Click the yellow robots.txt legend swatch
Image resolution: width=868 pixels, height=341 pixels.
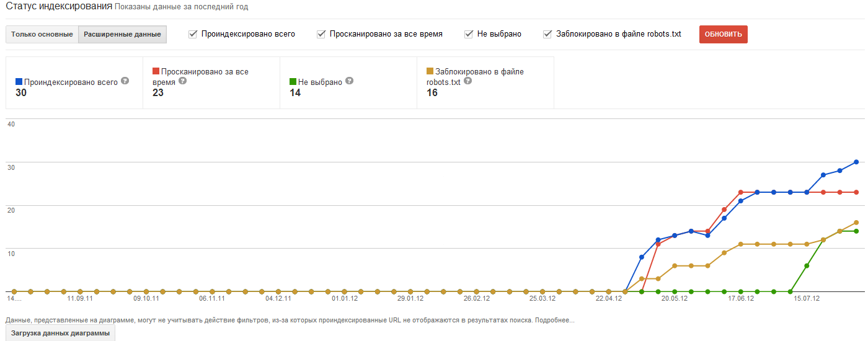click(x=430, y=72)
